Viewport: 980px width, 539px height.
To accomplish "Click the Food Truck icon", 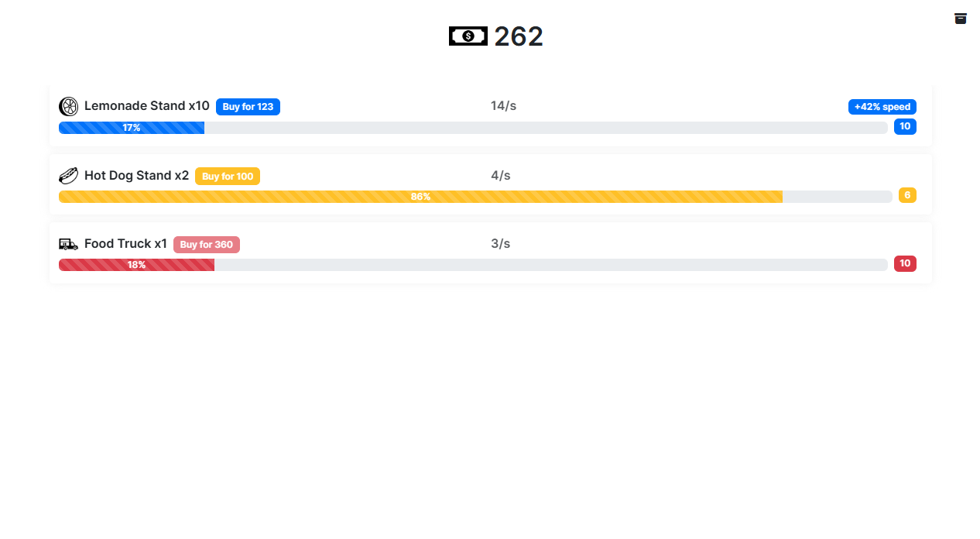I will tap(68, 244).
